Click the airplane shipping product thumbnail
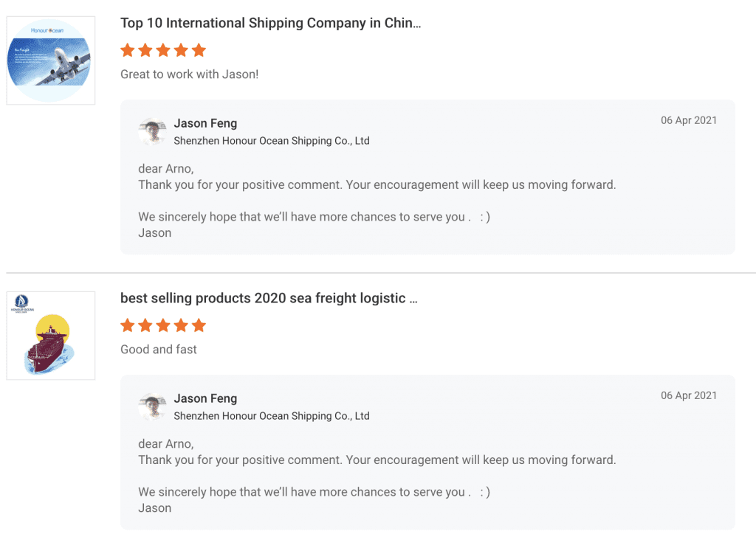The image size is (756, 537). (50, 60)
